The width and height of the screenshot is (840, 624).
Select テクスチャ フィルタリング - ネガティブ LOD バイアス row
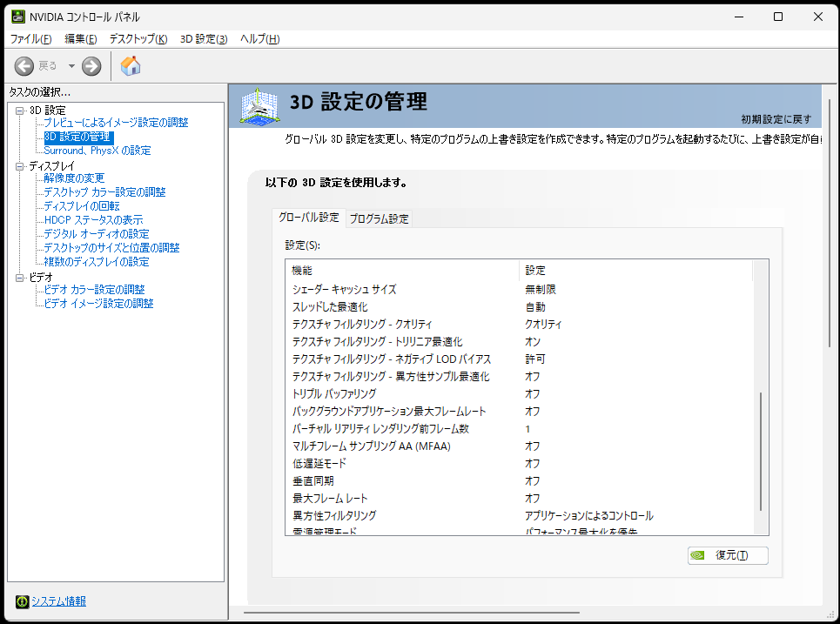519,359
